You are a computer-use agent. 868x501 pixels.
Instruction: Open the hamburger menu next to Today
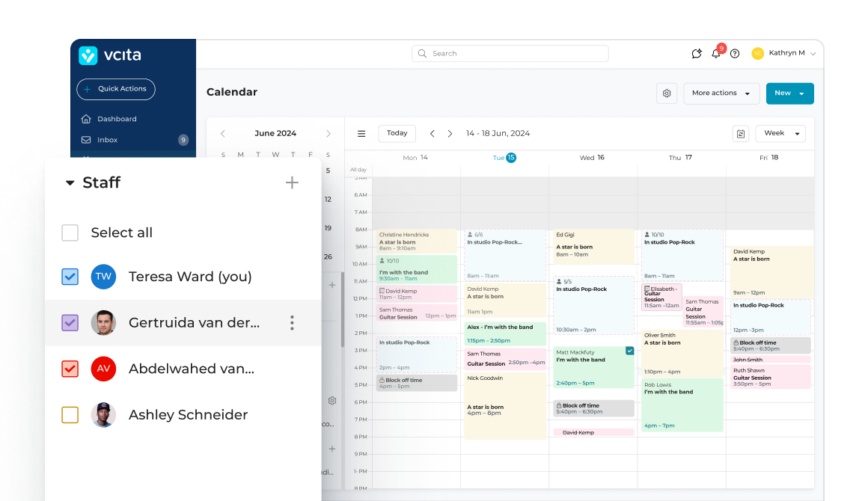[x=361, y=133]
